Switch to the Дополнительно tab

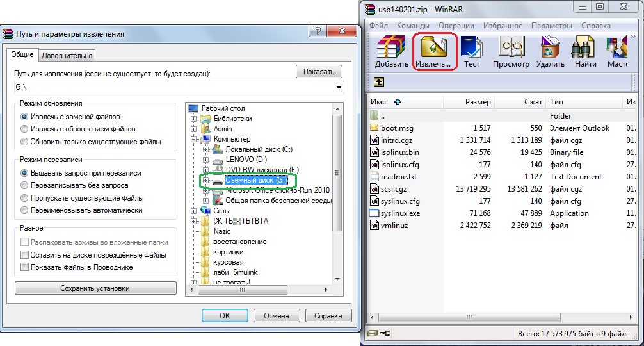(67, 56)
